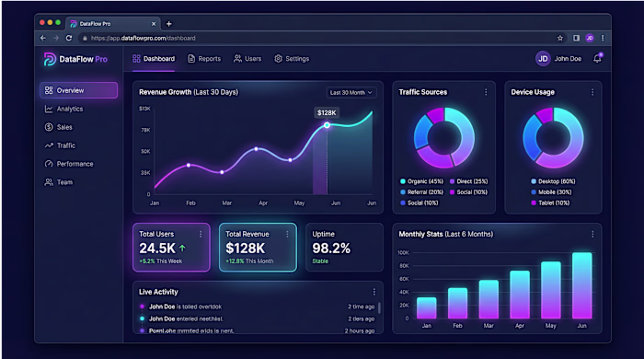The image size is (644, 359).
Task: Click the Tablet (10%) legend entry
Action: (550, 203)
